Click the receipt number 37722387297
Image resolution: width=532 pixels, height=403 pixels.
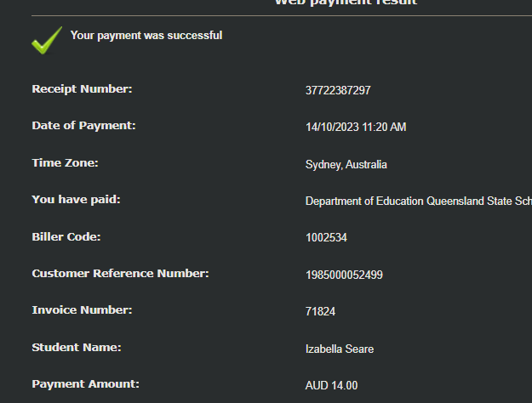point(338,90)
